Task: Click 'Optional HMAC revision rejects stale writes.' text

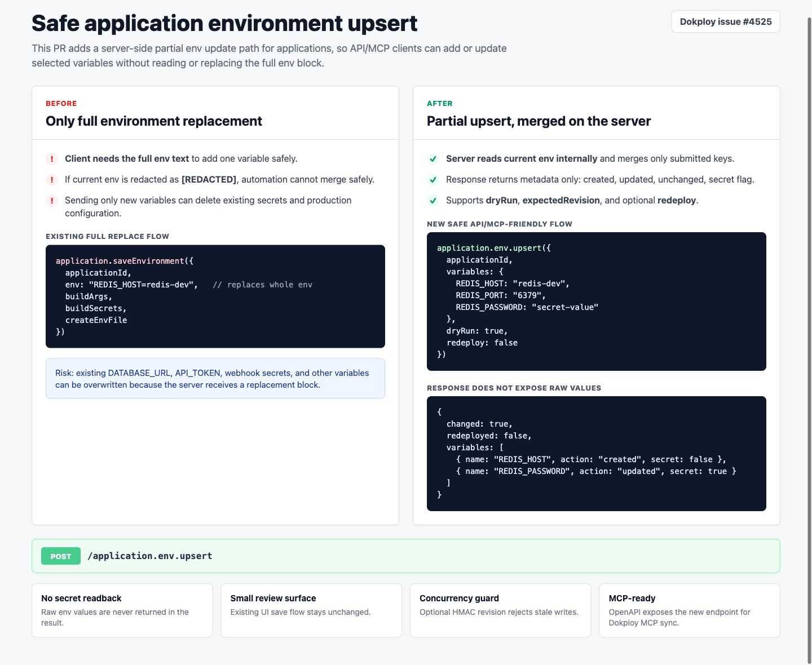Action: click(499, 612)
